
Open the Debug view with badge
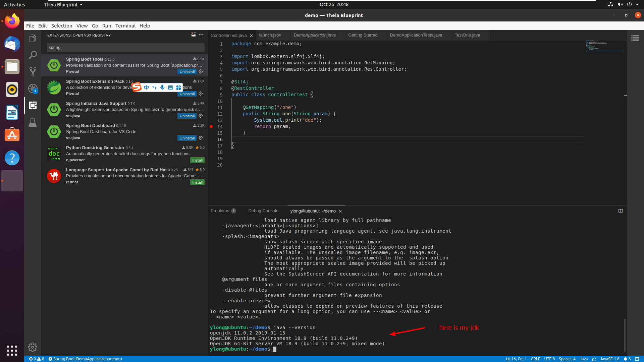click(x=33, y=88)
